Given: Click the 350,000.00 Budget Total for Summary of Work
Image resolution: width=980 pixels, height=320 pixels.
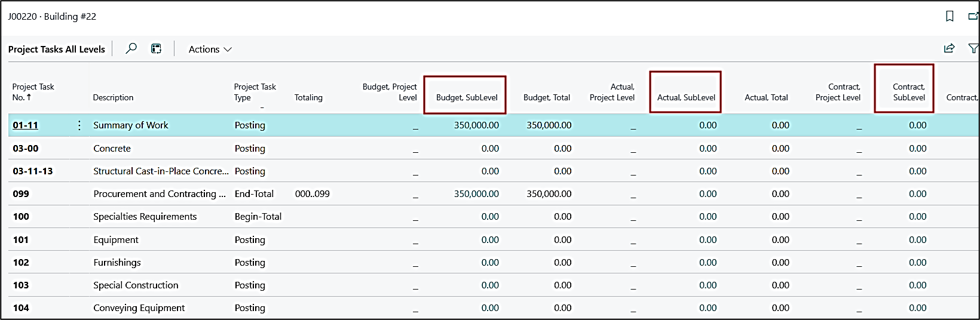Looking at the screenshot, I should click(x=549, y=125).
